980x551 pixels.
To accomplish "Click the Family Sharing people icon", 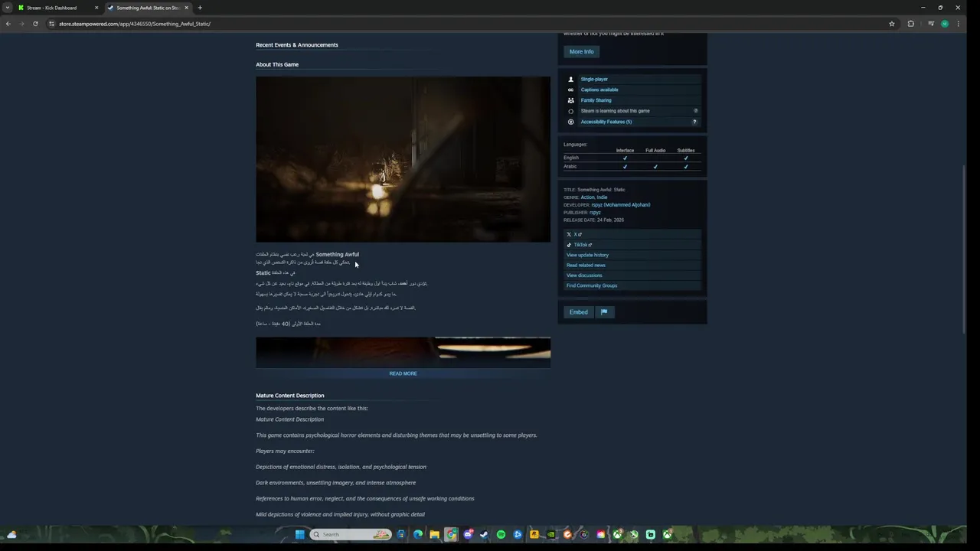I will pos(570,100).
